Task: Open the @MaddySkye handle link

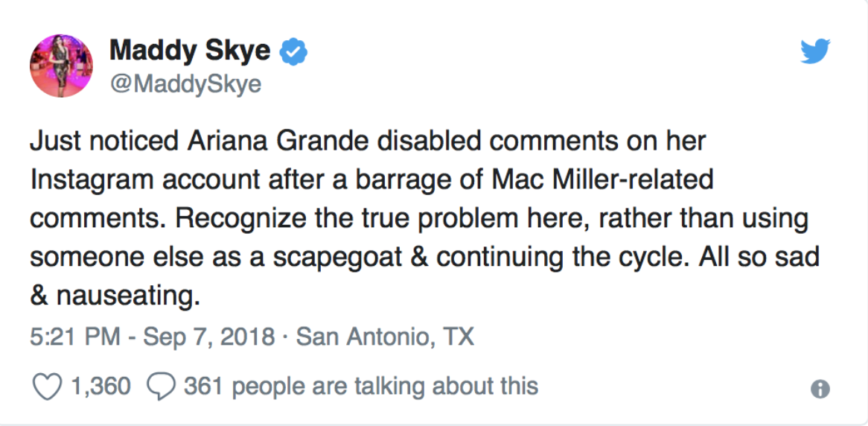Action: point(185,84)
